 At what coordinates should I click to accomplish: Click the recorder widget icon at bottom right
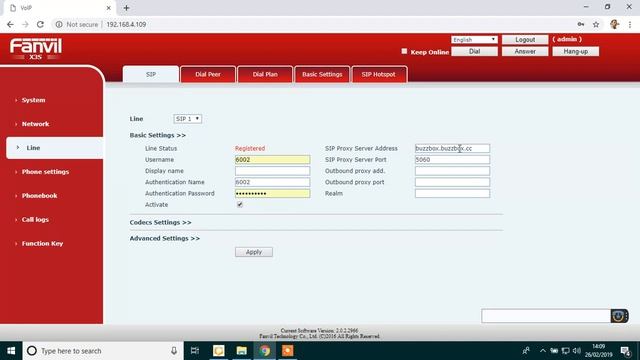619,316
